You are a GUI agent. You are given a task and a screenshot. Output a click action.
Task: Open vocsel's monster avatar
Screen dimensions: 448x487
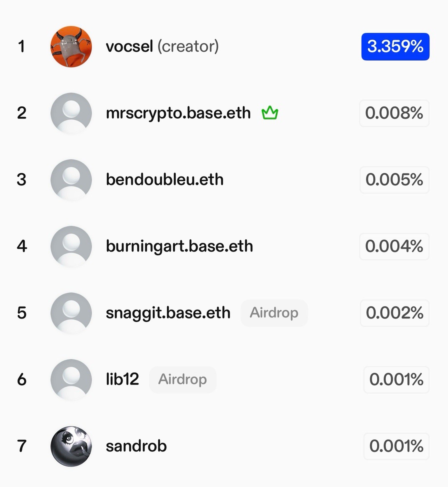click(x=71, y=47)
